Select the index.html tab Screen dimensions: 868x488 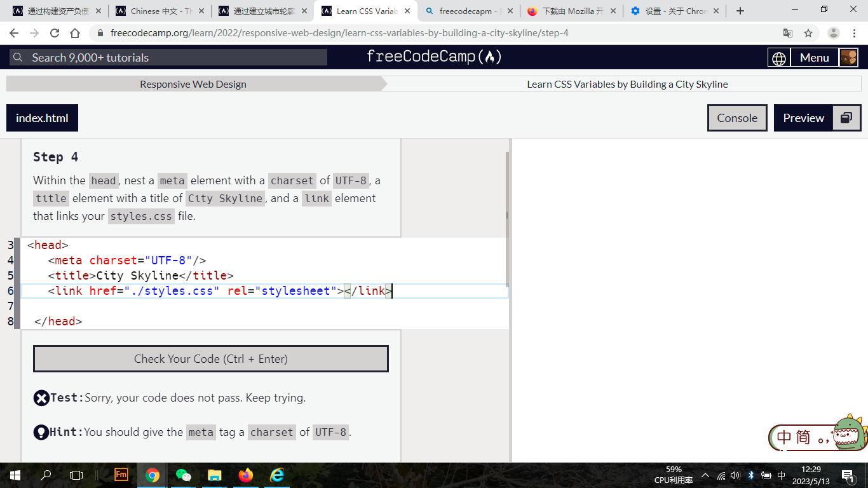click(42, 118)
